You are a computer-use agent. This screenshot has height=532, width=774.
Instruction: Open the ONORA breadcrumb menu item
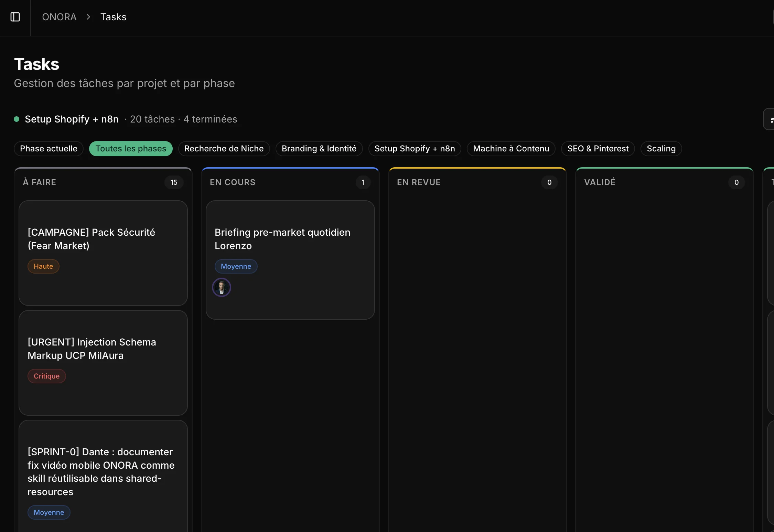(59, 17)
